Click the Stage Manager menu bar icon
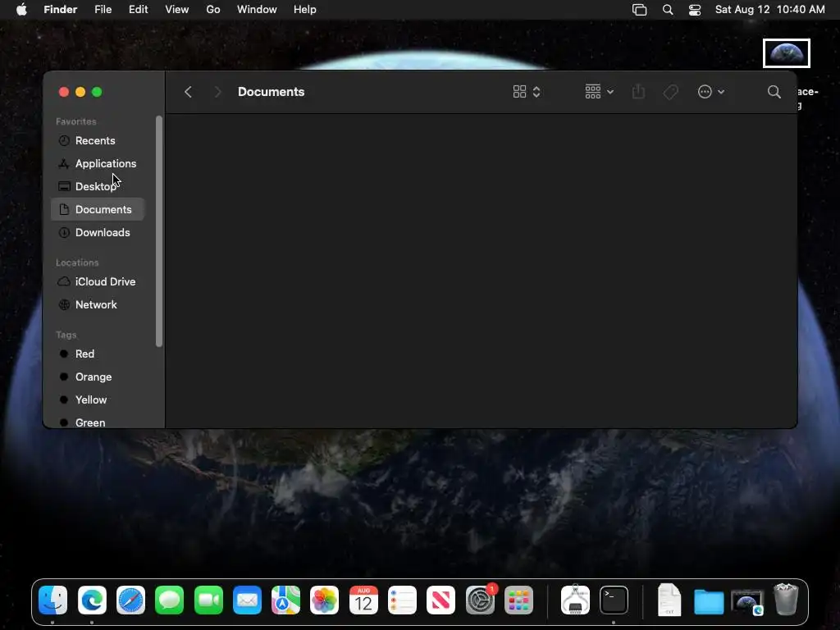Viewport: 840px width, 630px height. tap(640, 10)
